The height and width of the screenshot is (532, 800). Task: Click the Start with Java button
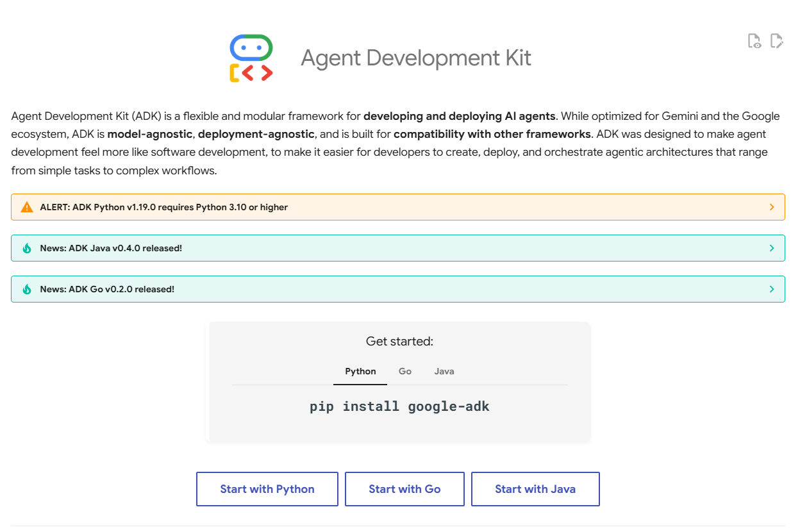click(x=535, y=488)
